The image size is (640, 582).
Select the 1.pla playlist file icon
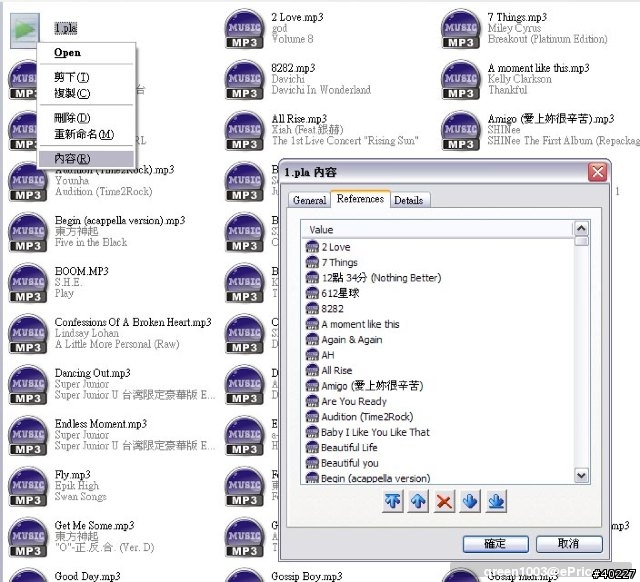point(24,30)
